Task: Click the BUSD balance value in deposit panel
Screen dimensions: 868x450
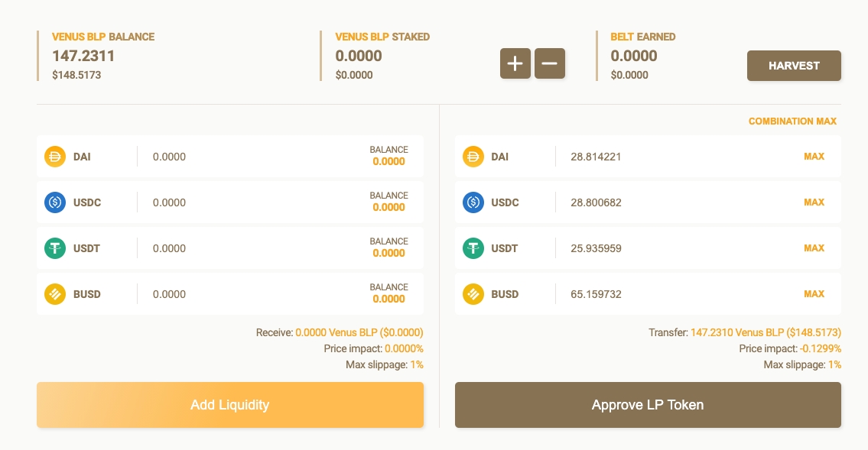Action: (388, 299)
